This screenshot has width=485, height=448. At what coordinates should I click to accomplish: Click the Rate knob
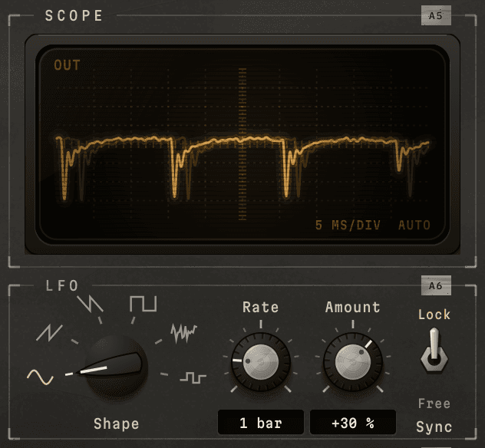point(261,362)
